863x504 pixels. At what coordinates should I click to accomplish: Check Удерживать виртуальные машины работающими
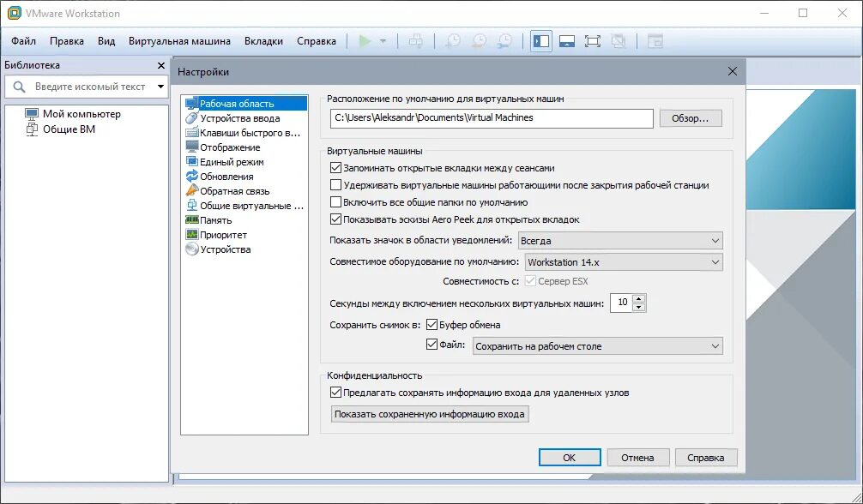click(x=335, y=185)
